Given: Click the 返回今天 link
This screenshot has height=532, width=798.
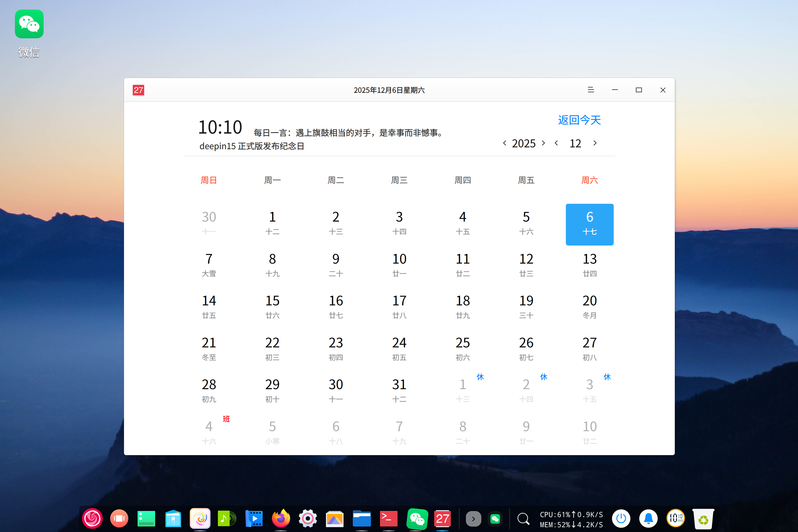Looking at the screenshot, I should (x=579, y=120).
